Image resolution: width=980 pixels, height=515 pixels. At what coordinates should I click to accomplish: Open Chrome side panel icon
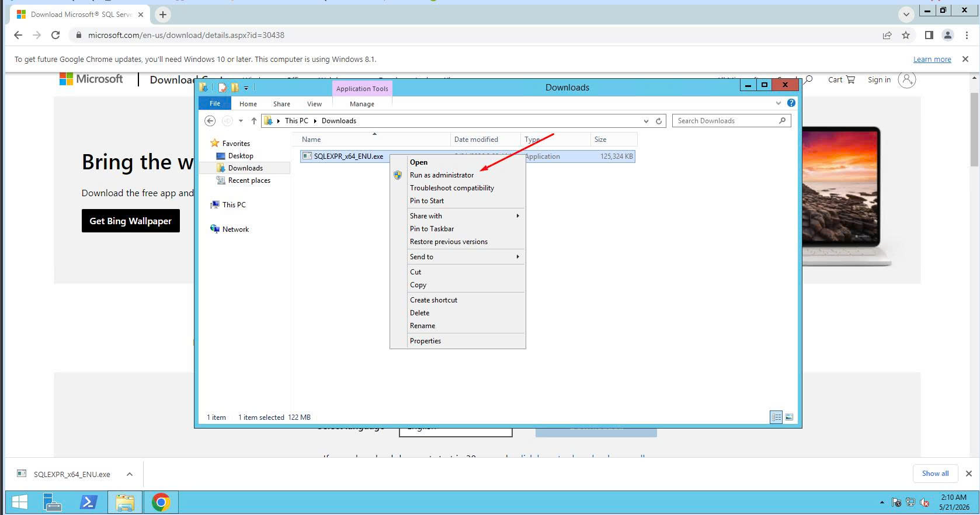tap(929, 35)
